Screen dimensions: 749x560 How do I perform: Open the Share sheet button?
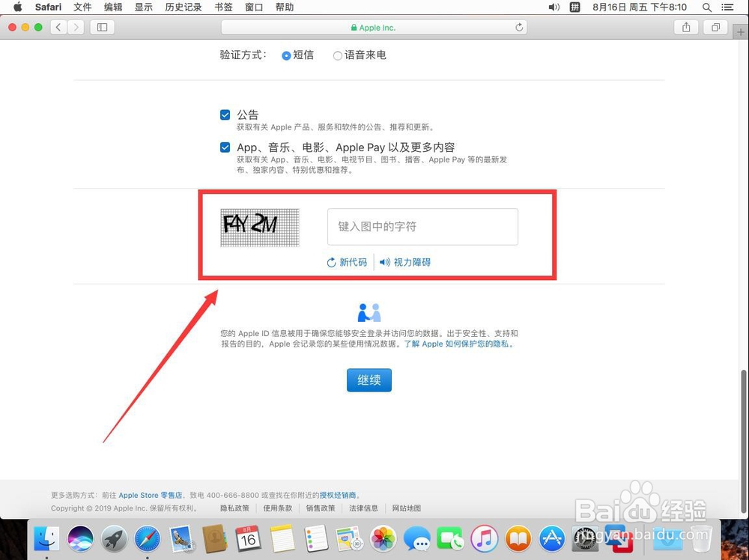click(x=686, y=27)
